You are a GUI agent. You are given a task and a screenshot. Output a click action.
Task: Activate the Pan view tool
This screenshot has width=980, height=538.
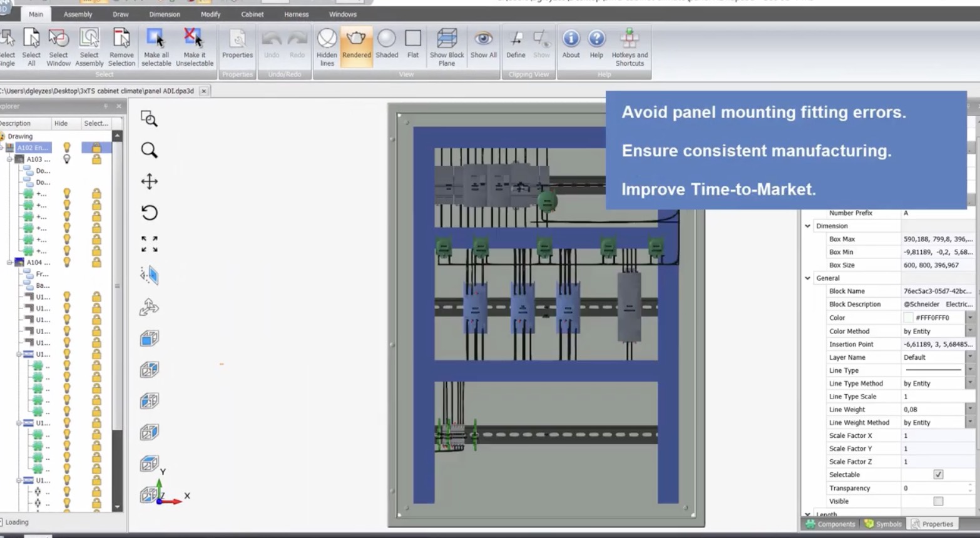click(x=149, y=181)
